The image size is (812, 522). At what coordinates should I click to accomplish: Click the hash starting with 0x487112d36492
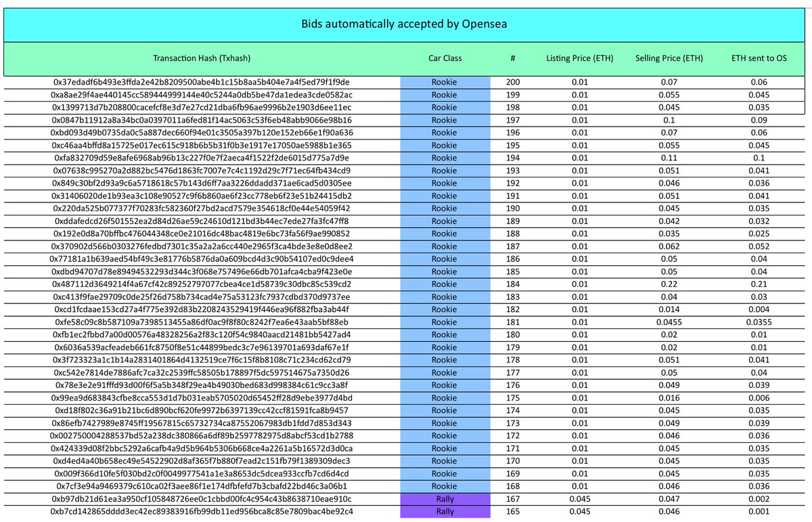[202, 284]
